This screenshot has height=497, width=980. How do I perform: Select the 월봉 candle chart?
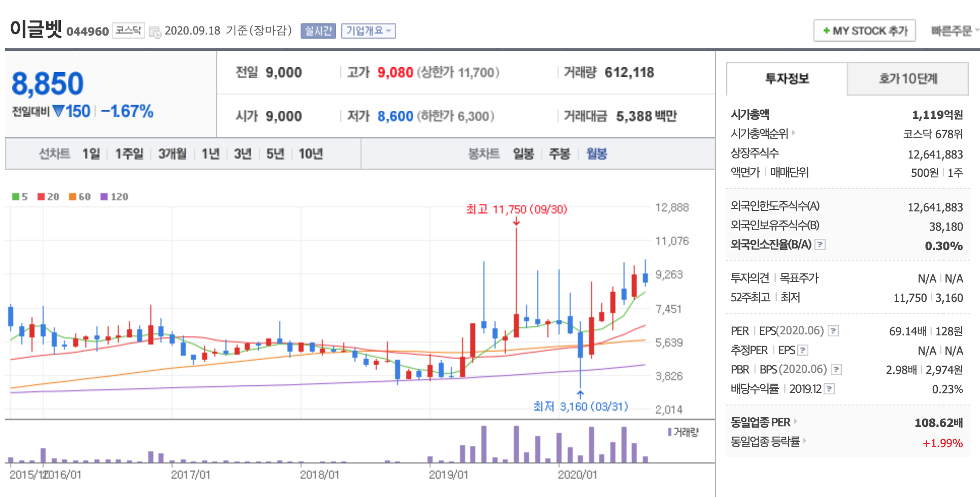tap(597, 153)
